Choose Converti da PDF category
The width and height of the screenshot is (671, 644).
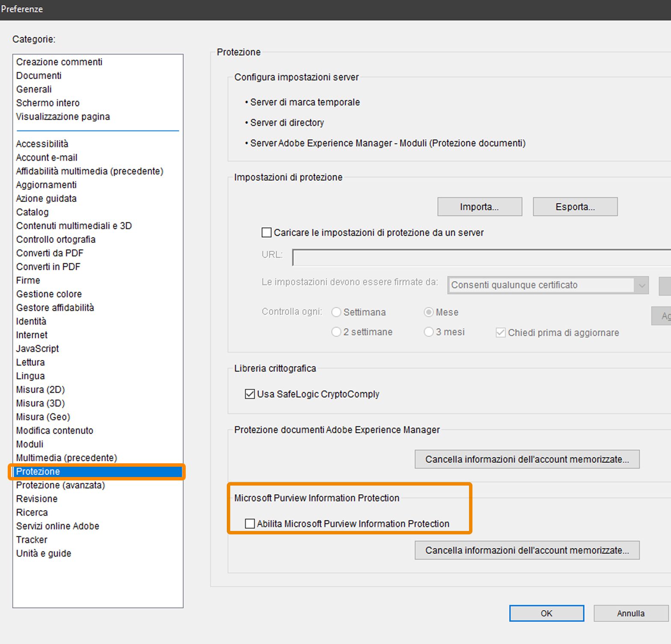coord(50,253)
